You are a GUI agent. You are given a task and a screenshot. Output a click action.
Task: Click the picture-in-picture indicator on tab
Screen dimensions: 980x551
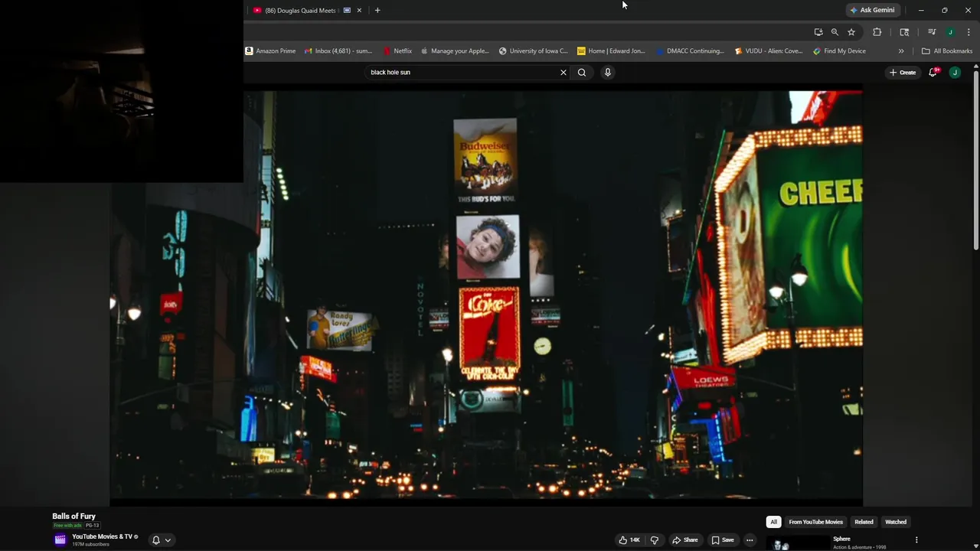coord(347,11)
